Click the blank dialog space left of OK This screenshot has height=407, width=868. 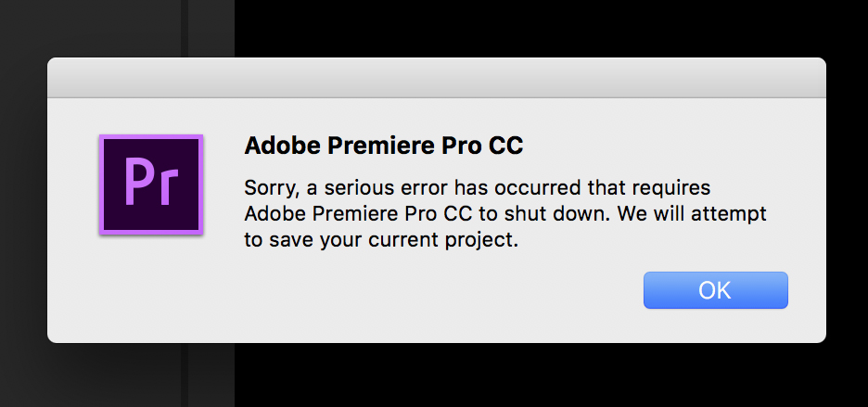pos(443,290)
